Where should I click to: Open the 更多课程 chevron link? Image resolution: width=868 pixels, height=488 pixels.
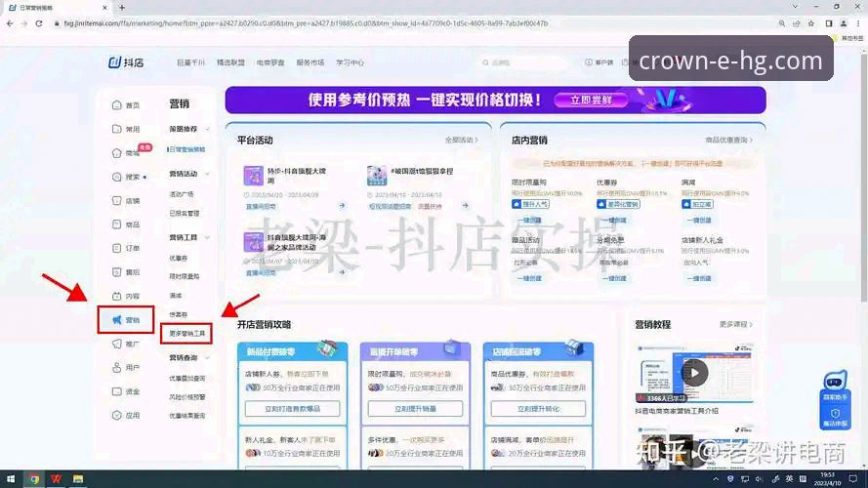click(735, 324)
